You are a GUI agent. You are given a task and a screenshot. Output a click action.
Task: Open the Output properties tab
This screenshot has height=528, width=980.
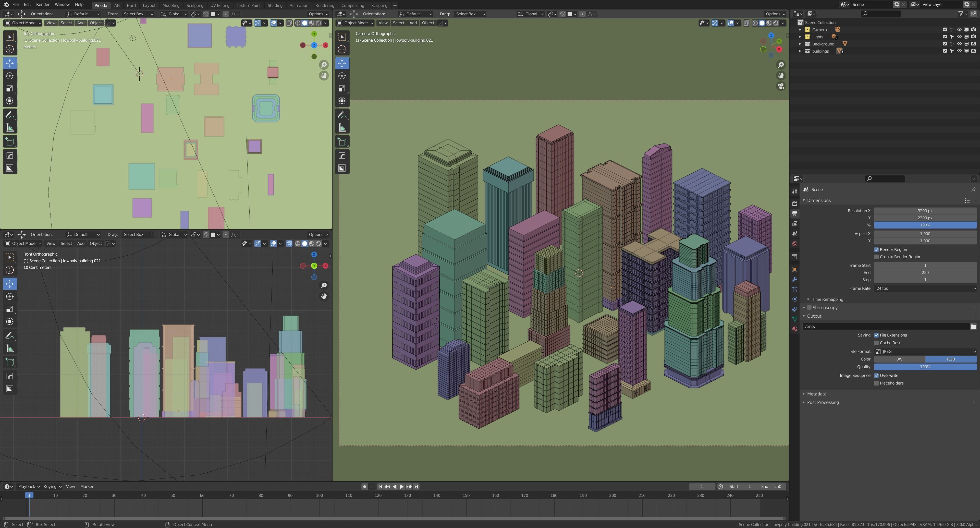point(794,213)
